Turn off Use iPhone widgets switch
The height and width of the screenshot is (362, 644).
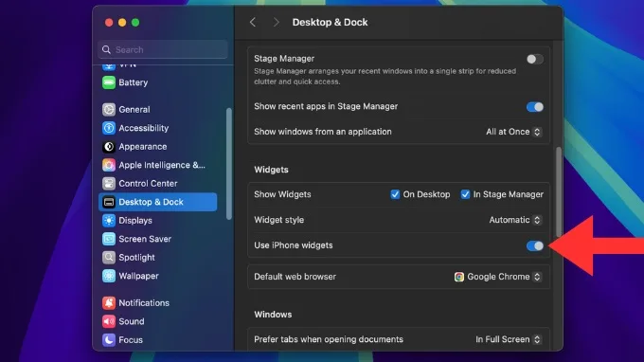(535, 245)
